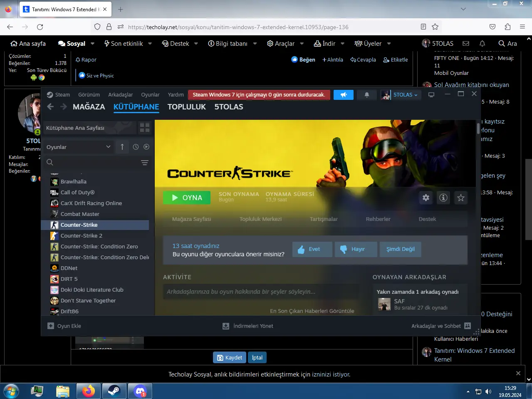Screen dimensions: 532x399
Task: Open Firefox application menu
Action: click(x=522, y=27)
